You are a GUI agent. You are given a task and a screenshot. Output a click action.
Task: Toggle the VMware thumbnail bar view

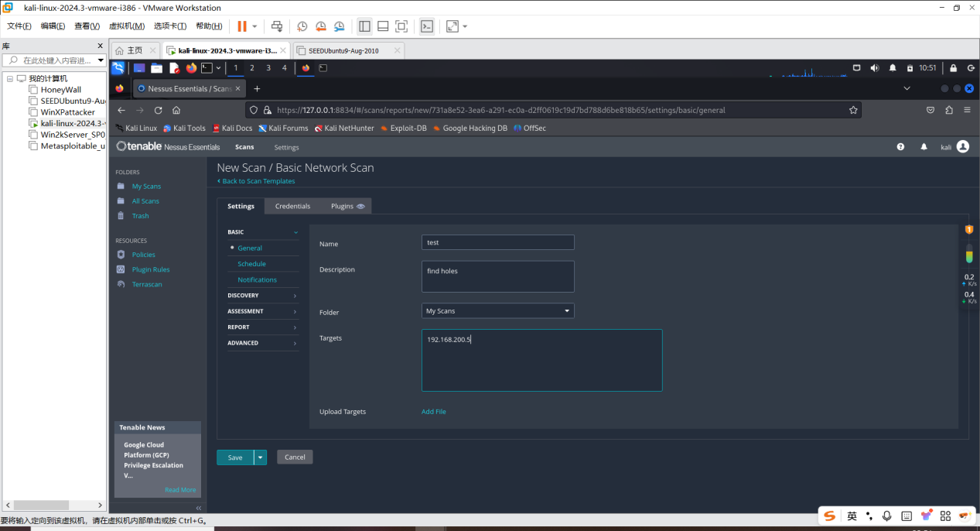pyautogui.click(x=383, y=26)
